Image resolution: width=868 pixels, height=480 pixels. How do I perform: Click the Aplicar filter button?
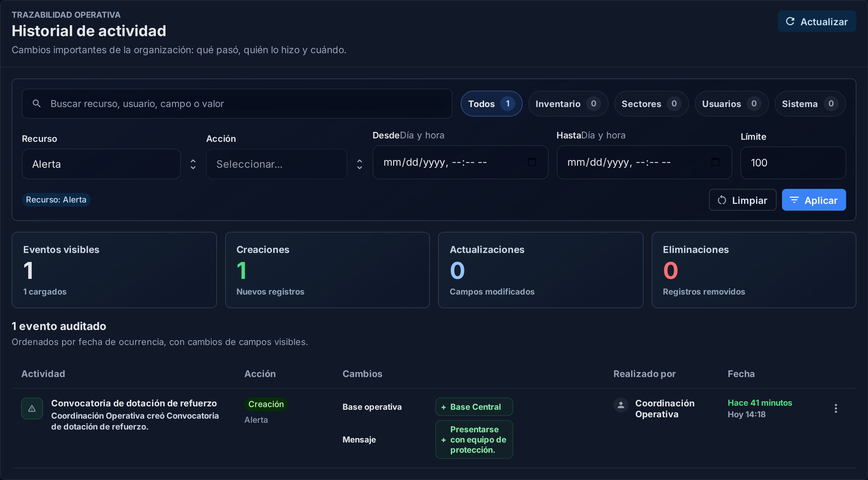814,200
